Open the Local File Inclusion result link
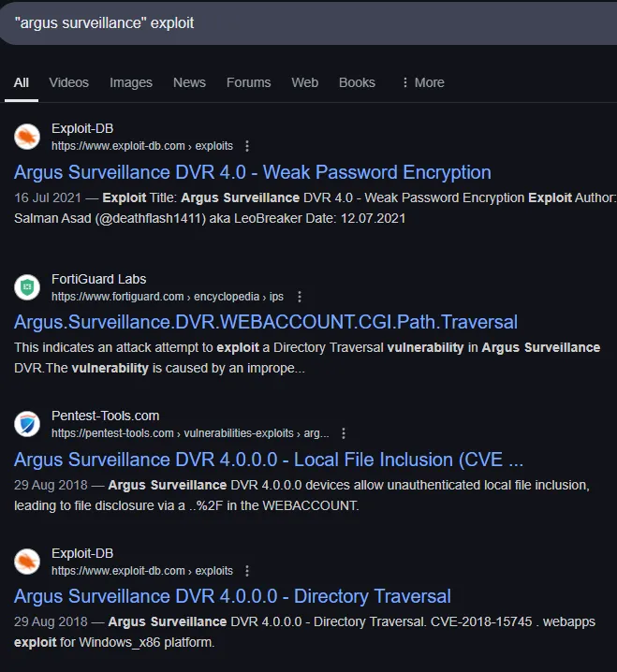The image size is (617, 672). [269, 460]
